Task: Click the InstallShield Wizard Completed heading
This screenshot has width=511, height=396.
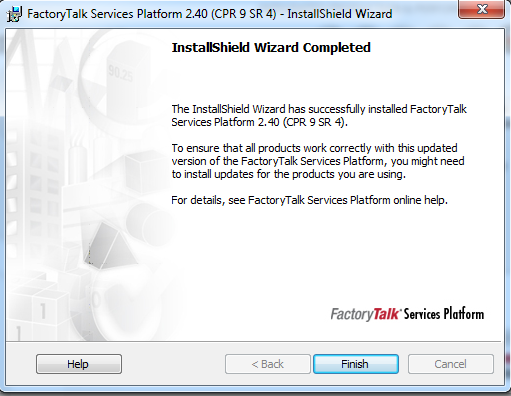Action: (x=271, y=48)
